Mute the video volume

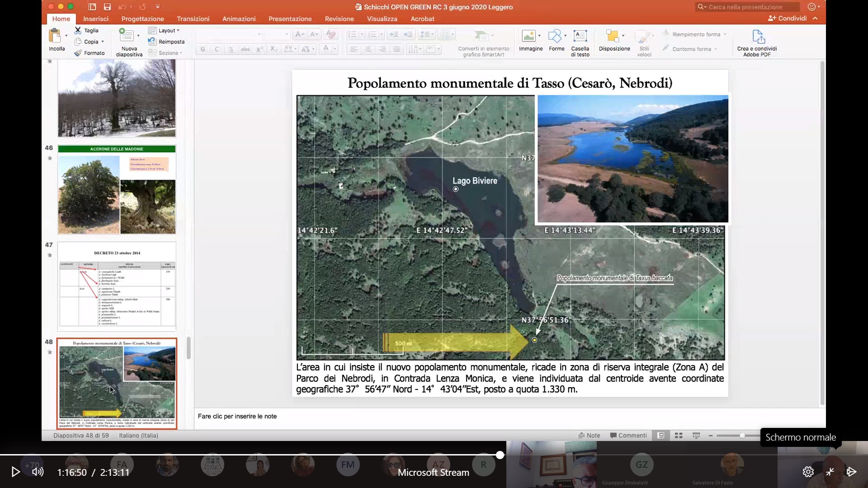[38, 472]
